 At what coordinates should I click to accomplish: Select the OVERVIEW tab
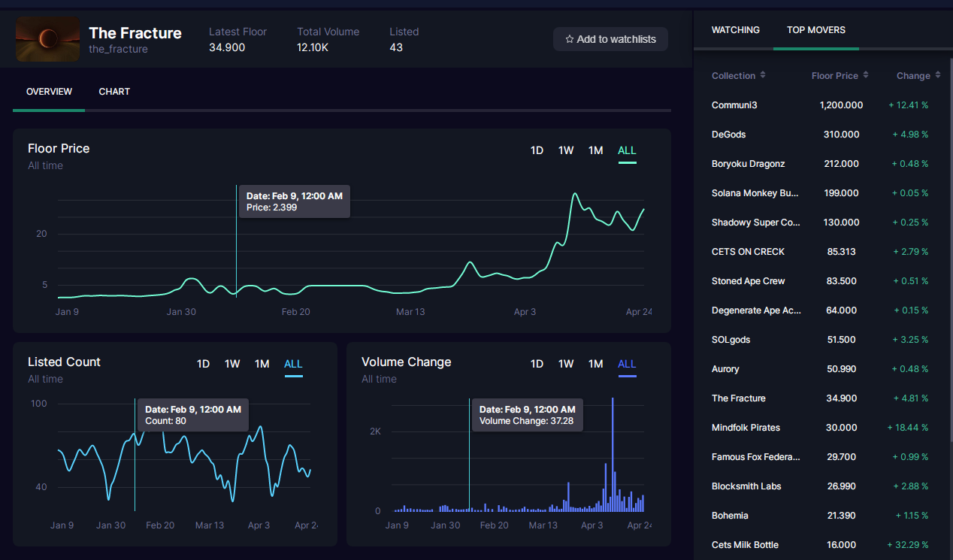[x=49, y=92]
